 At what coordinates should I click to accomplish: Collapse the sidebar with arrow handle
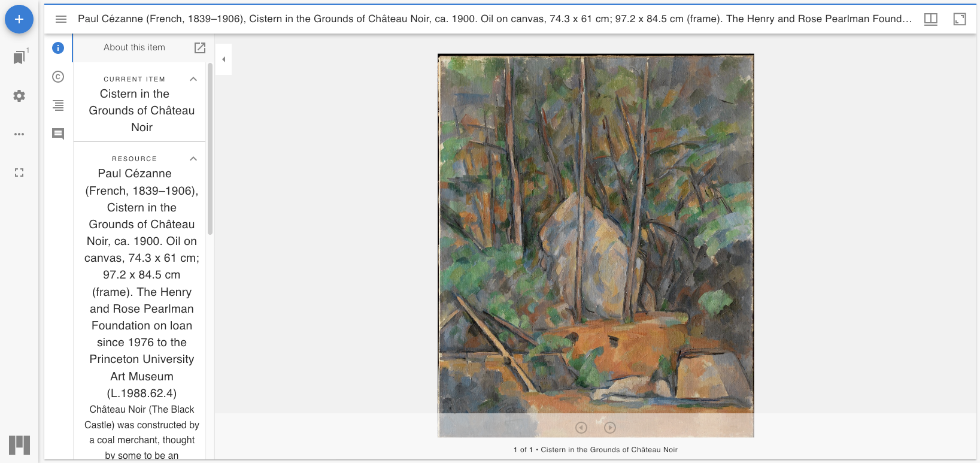223,59
